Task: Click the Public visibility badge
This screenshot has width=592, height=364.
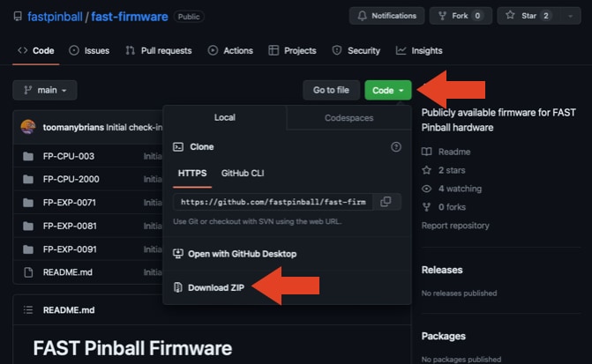Action: click(189, 17)
